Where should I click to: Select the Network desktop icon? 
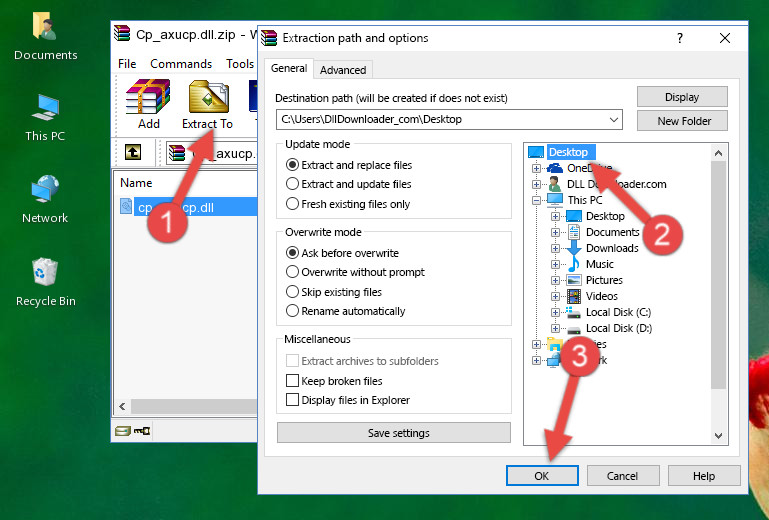click(45, 200)
